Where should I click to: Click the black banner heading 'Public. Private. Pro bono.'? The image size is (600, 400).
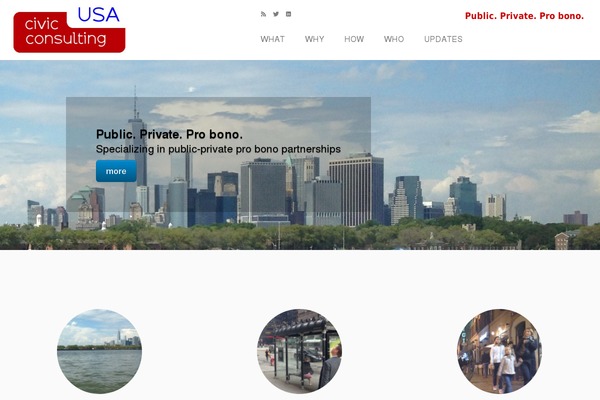(169, 134)
